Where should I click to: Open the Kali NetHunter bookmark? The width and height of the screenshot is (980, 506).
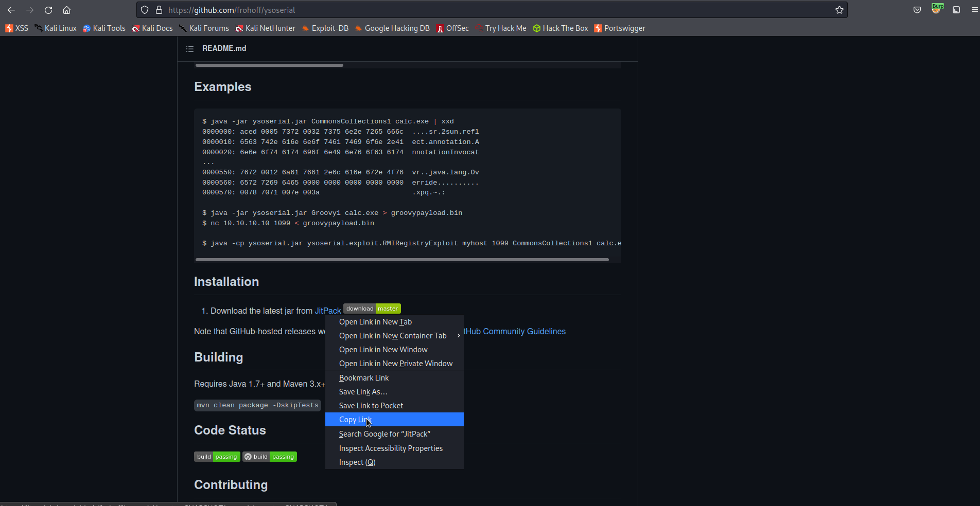click(x=265, y=28)
